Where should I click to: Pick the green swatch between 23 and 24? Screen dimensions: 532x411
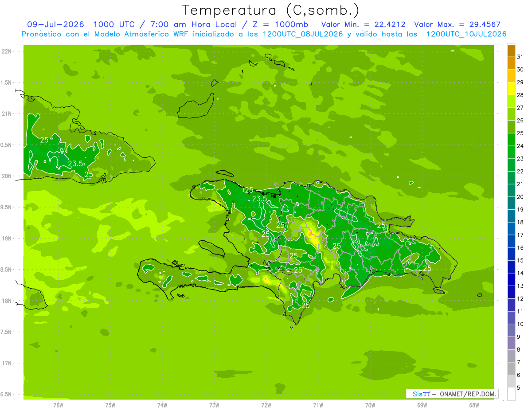tap(511, 152)
